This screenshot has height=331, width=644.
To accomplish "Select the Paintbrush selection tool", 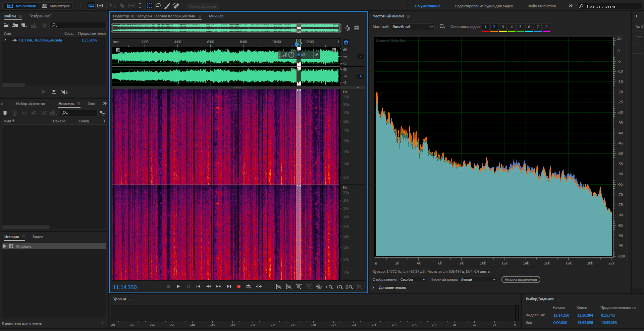I will [x=167, y=6].
